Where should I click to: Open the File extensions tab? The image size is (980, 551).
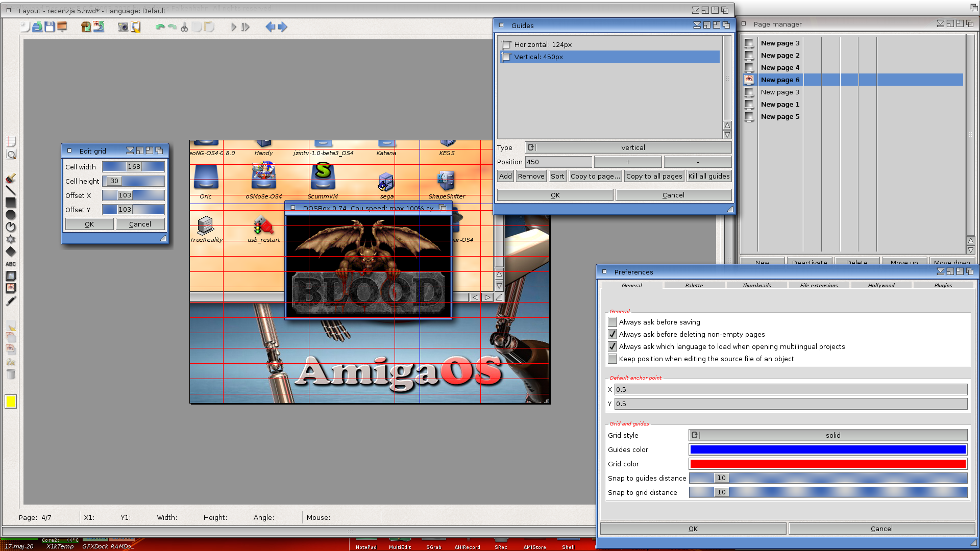[819, 285]
